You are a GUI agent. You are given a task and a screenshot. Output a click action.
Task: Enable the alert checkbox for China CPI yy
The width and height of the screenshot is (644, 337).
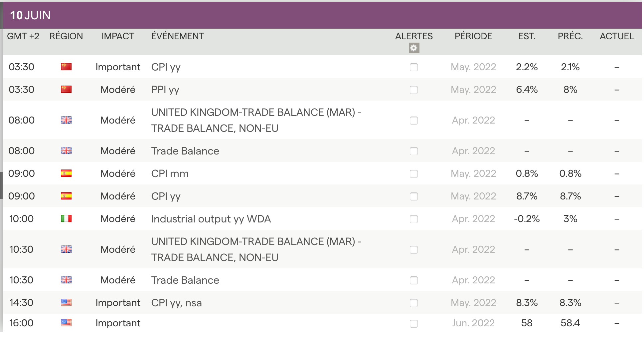[414, 67]
